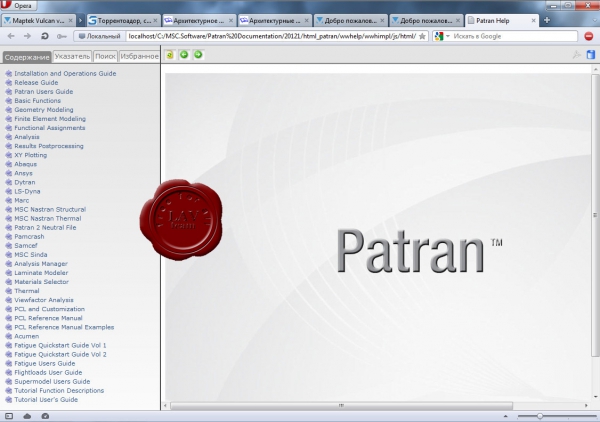Open the Installation and Operations Guide book
The width and height of the screenshot is (600, 422).
pos(65,73)
